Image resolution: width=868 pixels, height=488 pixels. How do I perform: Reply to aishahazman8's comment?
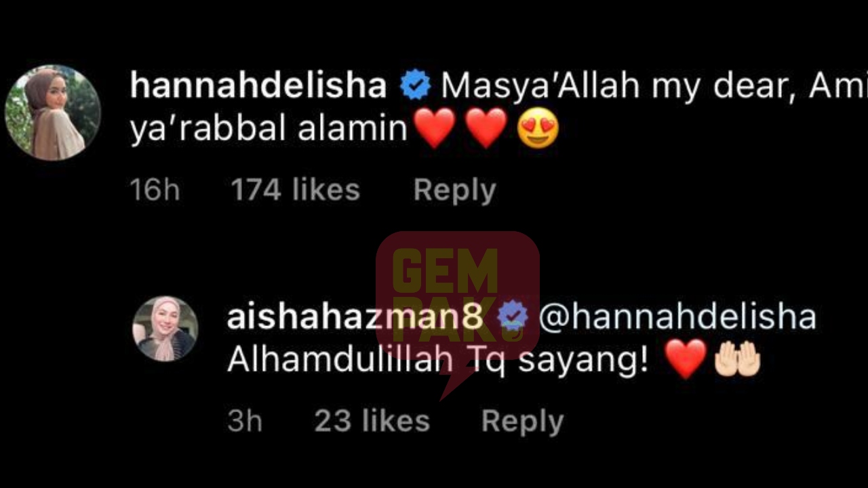click(522, 421)
